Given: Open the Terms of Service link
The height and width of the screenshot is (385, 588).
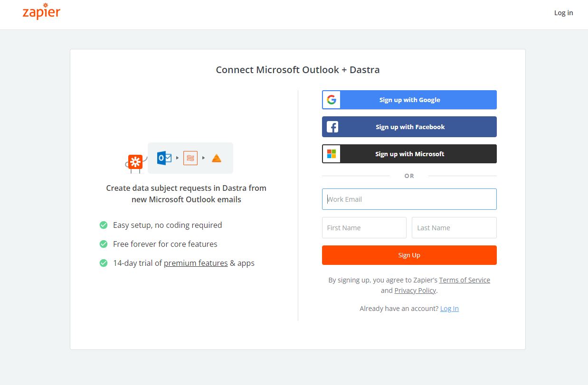Looking at the screenshot, I should pyautogui.click(x=465, y=280).
